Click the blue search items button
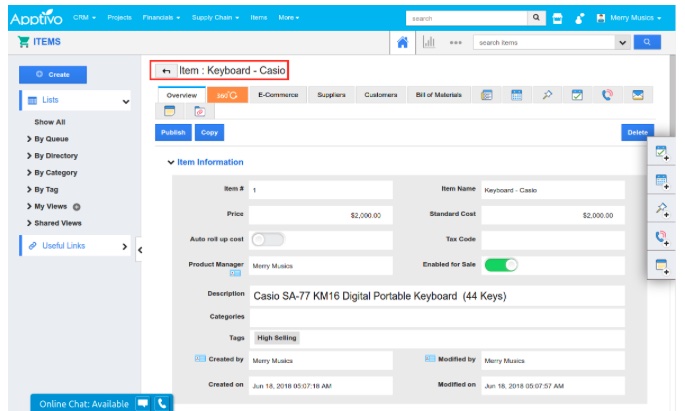 click(647, 42)
